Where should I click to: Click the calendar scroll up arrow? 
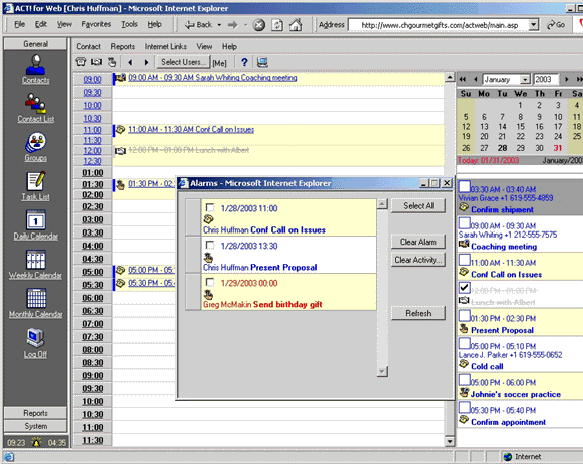[x=450, y=77]
